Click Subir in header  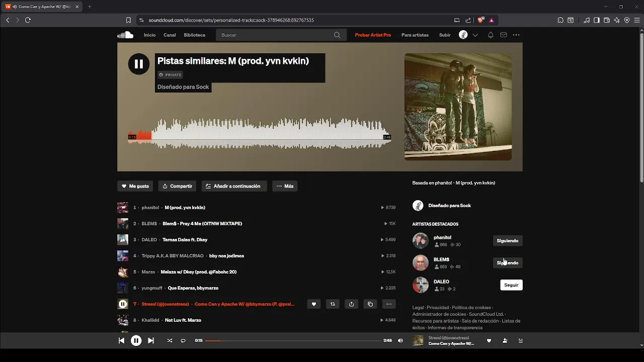tap(445, 35)
